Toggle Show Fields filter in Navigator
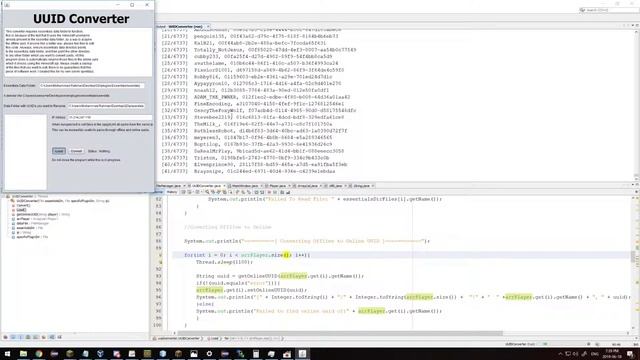The image size is (640, 360). coord(13,337)
